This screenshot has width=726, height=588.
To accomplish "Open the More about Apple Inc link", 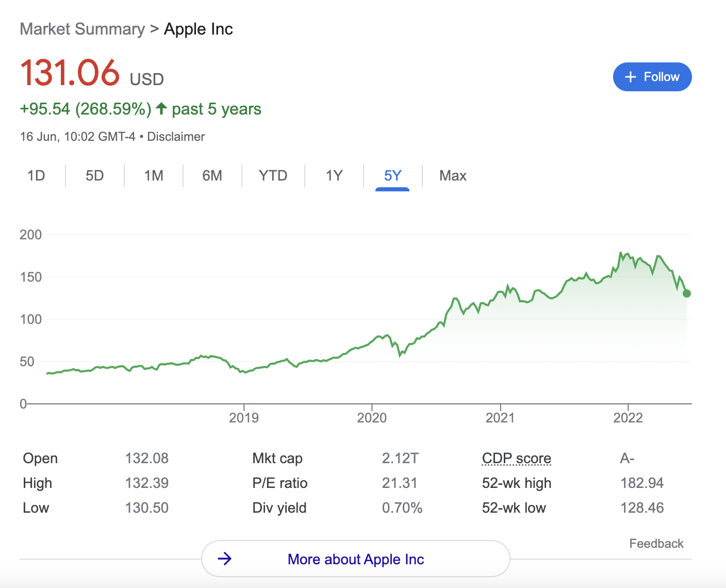I will 356,559.
